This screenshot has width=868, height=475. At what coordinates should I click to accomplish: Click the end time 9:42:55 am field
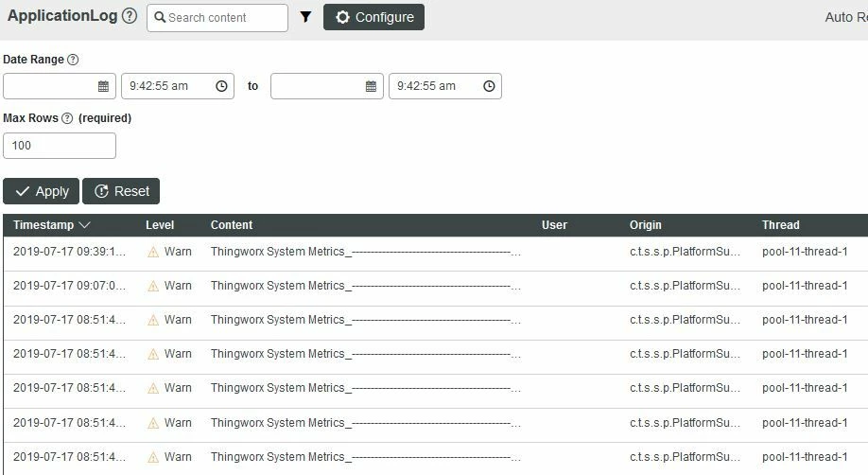pos(445,86)
